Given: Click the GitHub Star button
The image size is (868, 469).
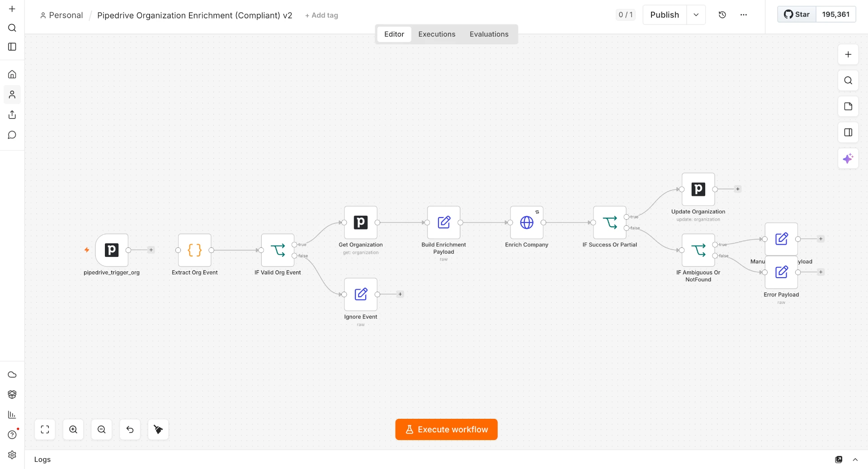Looking at the screenshot, I should pos(797,14).
